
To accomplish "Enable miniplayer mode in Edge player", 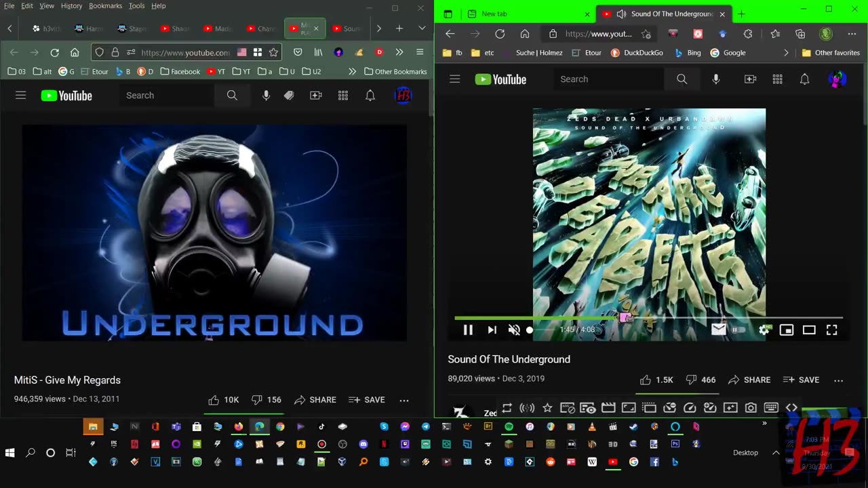I will coord(787,330).
